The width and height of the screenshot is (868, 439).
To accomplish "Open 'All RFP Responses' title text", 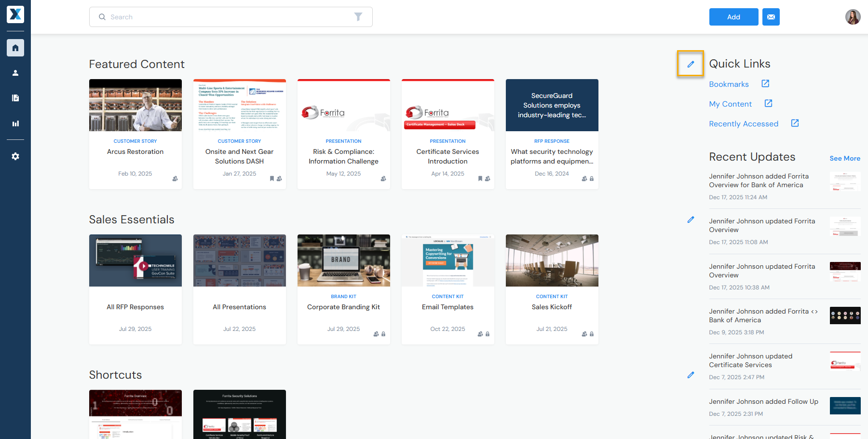I will [x=136, y=307].
